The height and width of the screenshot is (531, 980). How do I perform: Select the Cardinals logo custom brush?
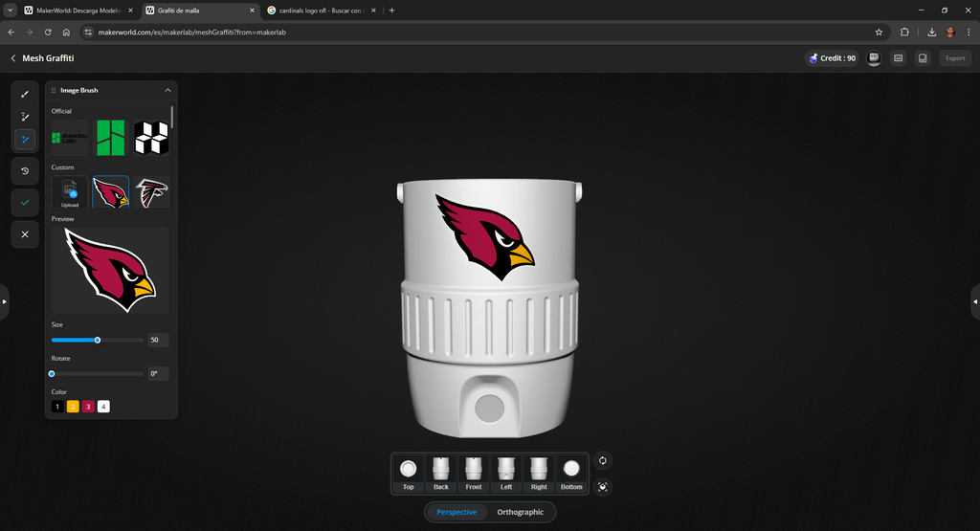tap(111, 192)
